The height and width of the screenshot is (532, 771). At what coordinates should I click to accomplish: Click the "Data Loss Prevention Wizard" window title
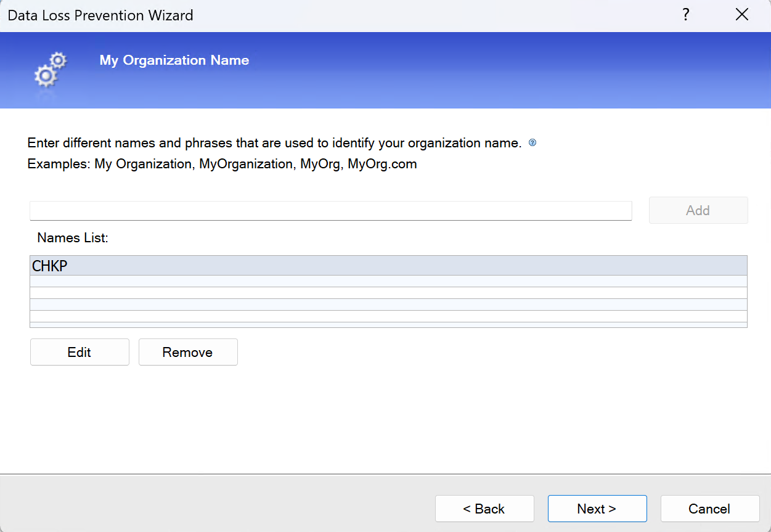point(100,15)
